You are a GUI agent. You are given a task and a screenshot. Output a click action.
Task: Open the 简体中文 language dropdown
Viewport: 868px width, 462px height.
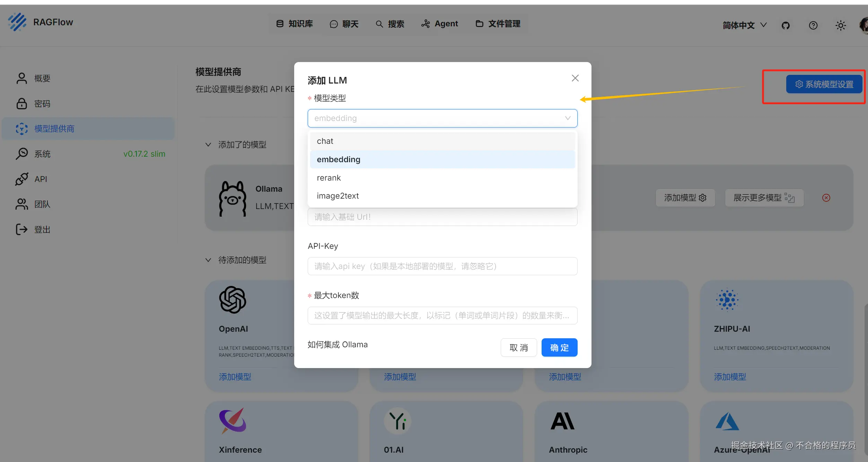click(744, 25)
